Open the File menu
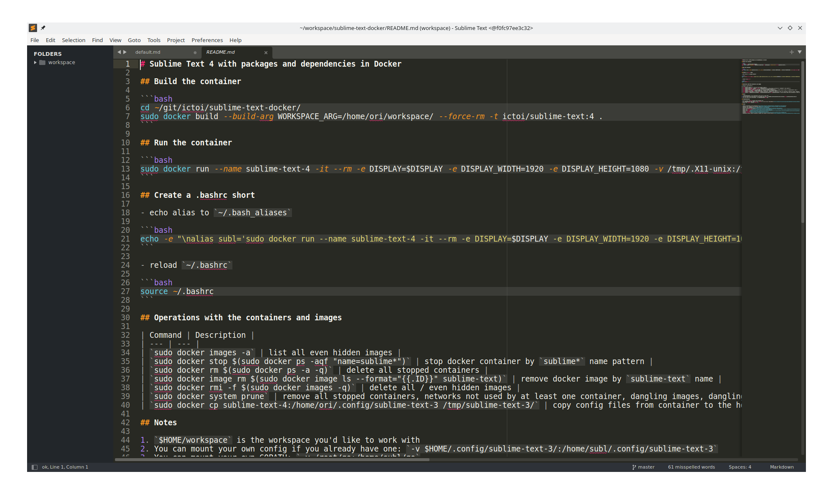 [x=34, y=40]
